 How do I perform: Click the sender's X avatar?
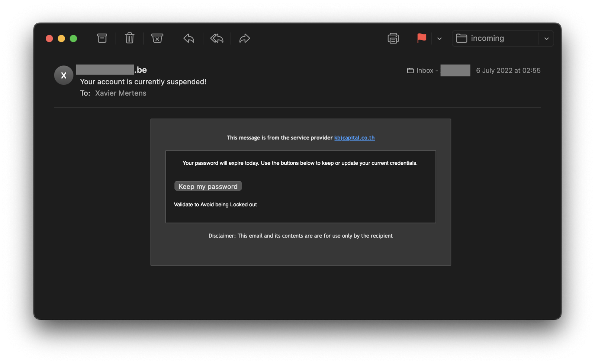pyautogui.click(x=64, y=75)
